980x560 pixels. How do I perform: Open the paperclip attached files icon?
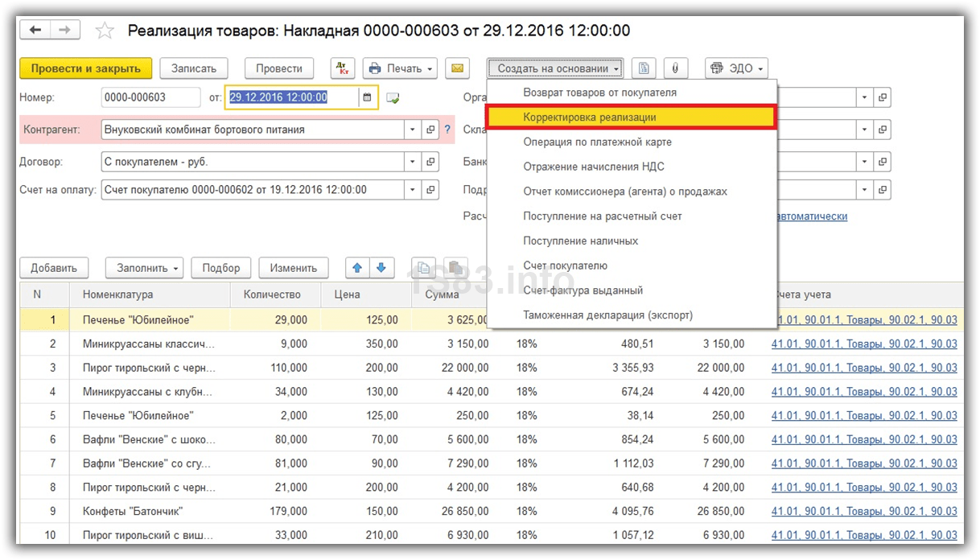point(675,68)
